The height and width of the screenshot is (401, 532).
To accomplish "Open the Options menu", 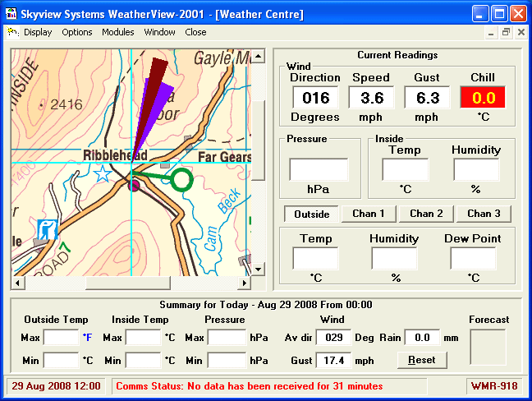I will [x=77, y=32].
